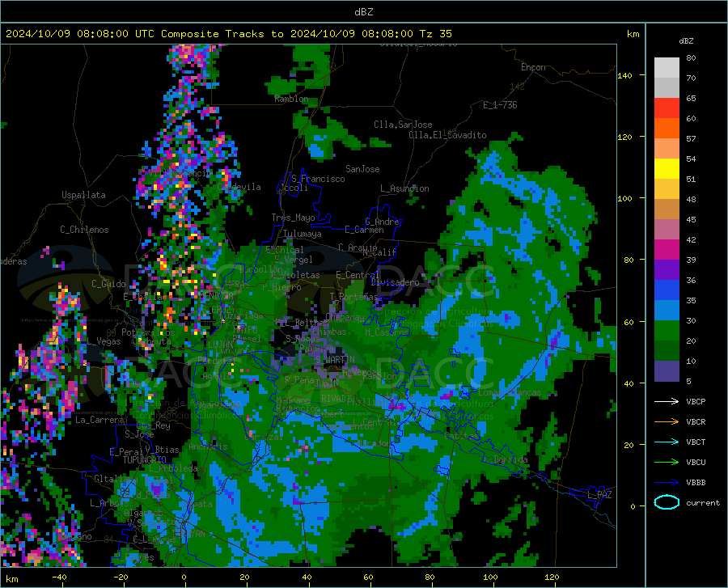Click the 'Clla.El_Cavadito' map label
This screenshot has height=588, width=728.
click(447, 135)
